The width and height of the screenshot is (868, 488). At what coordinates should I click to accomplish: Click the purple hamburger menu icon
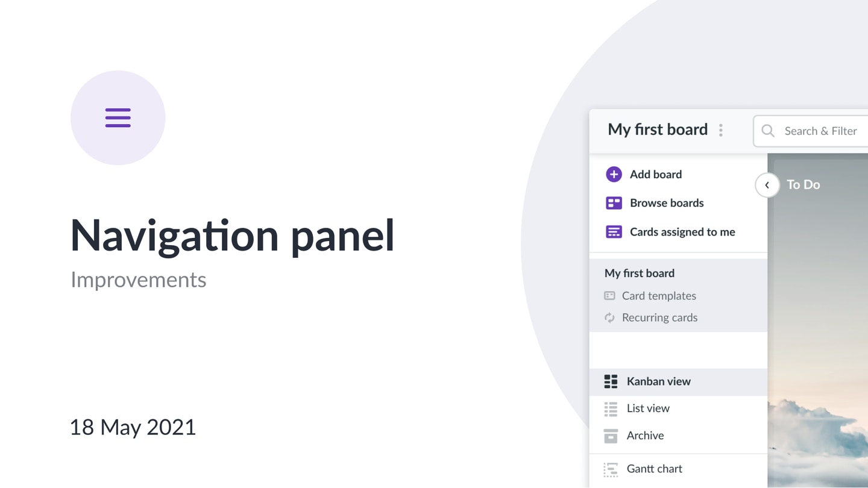tap(118, 117)
